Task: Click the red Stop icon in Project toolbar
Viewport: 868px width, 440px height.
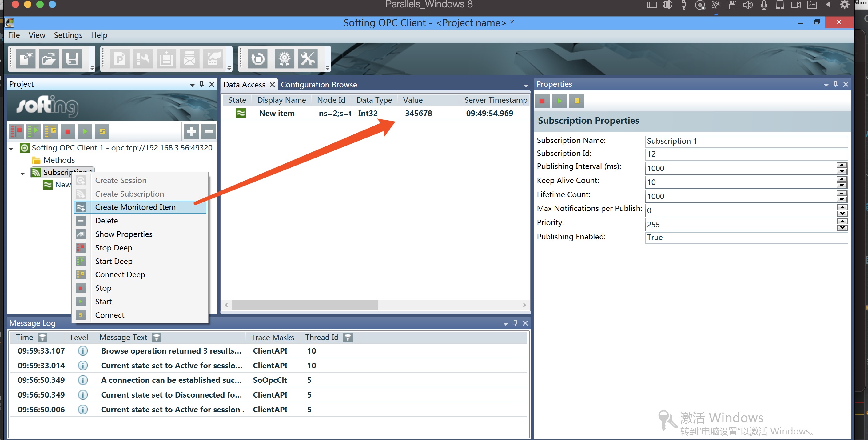Action: pos(68,131)
